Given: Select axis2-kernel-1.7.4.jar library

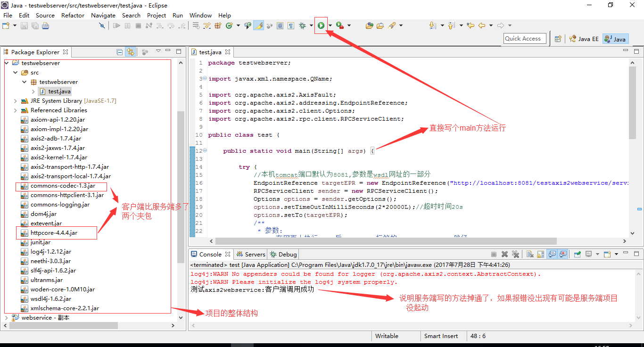Looking at the screenshot, I should [x=58, y=157].
